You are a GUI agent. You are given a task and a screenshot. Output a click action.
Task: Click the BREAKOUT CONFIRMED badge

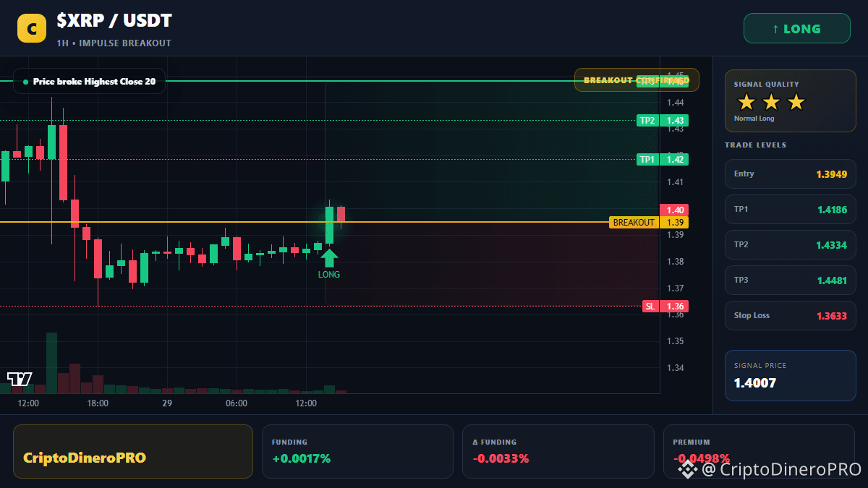click(x=637, y=80)
